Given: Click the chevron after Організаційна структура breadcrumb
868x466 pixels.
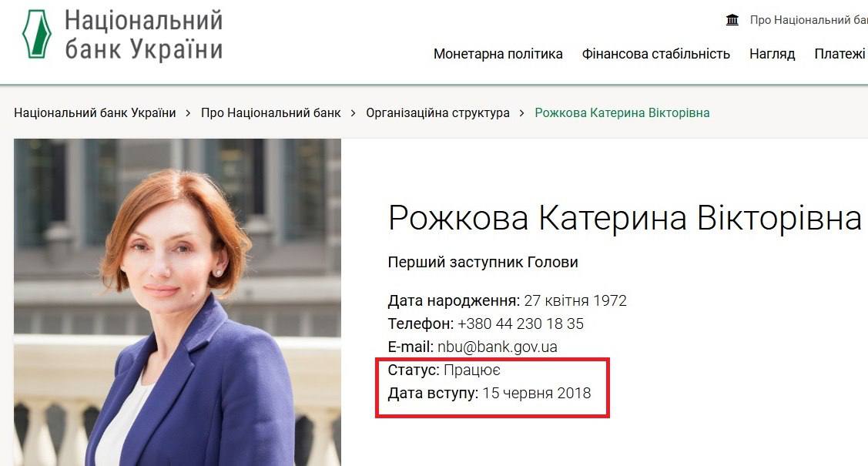Looking at the screenshot, I should click(x=521, y=113).
